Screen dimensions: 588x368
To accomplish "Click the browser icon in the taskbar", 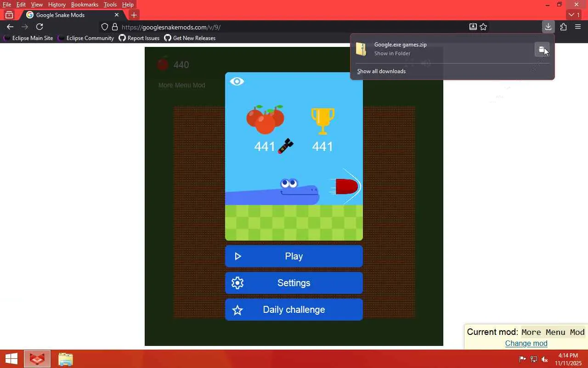I will tap(37, 359).
